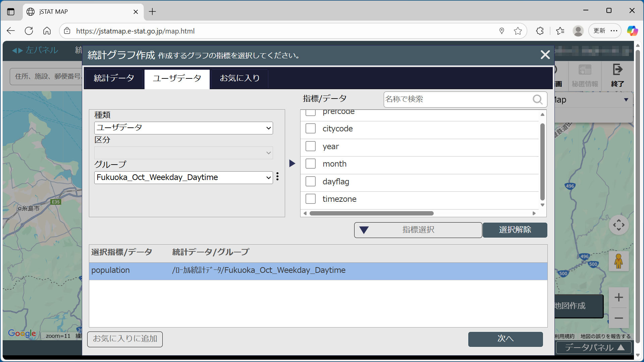Enable the month checkbox
The height and width of the screenshot is (362, 644).
tap(311, 164)
